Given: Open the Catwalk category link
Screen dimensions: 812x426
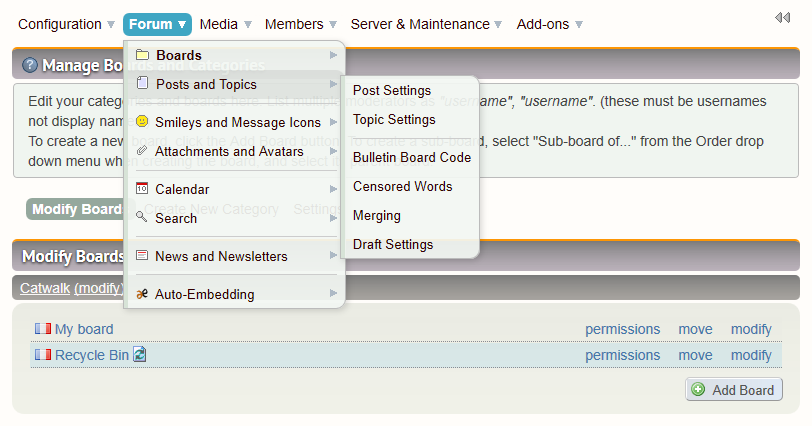Looking at the screenshot, I should pos(44,287).
